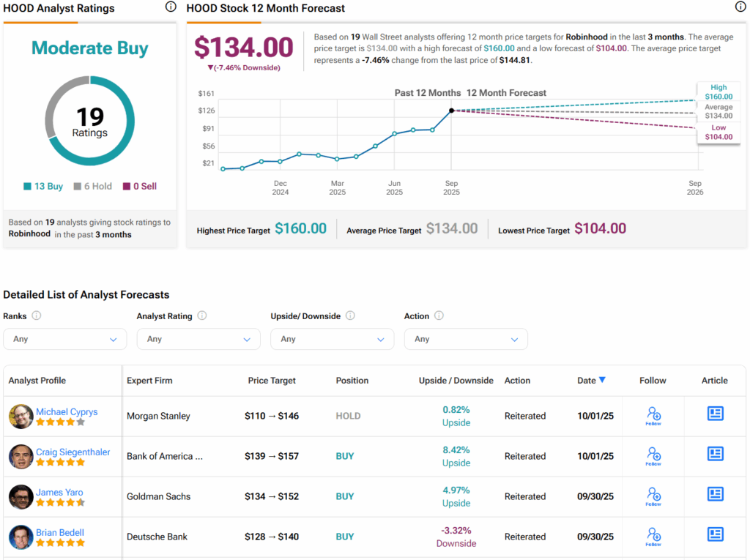Follow analyst Craig Siegenthaler

click(653, 456)
